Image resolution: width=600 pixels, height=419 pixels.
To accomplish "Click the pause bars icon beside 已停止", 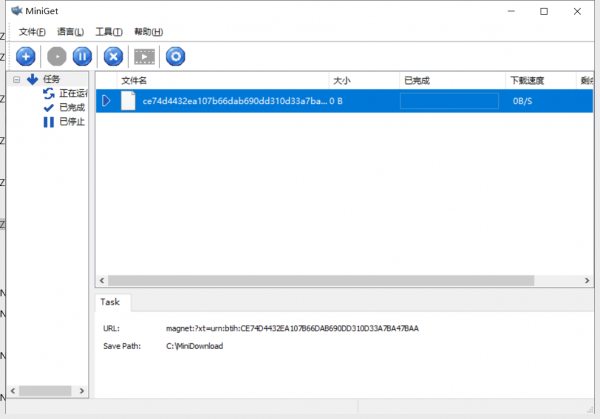I will (x=49, y=122).
